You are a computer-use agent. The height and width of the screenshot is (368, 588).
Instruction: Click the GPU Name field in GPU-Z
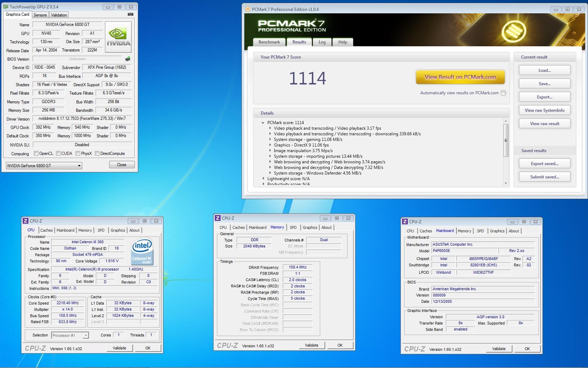pyautogui.click(x=68, y=25)
